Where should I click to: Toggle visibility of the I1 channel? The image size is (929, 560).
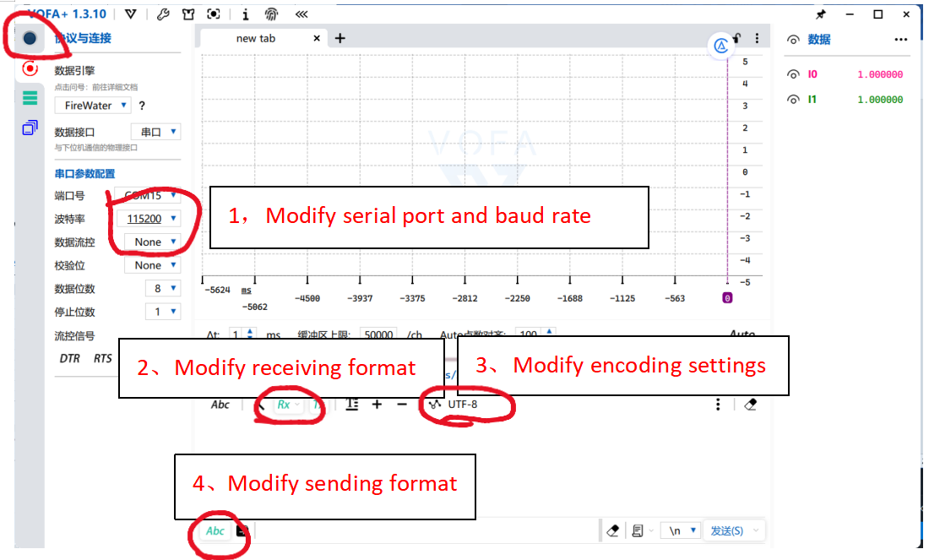pyautogui.click(x=793, y=100)
